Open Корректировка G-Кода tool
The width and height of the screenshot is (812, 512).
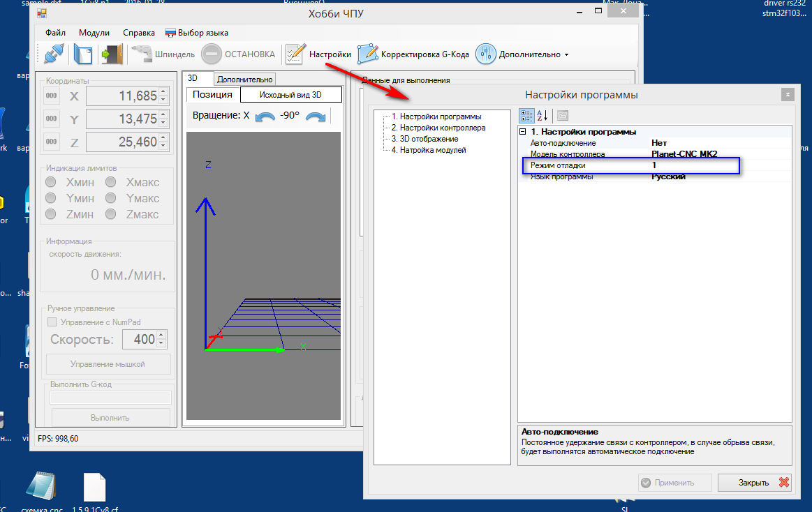coord(413,54)
